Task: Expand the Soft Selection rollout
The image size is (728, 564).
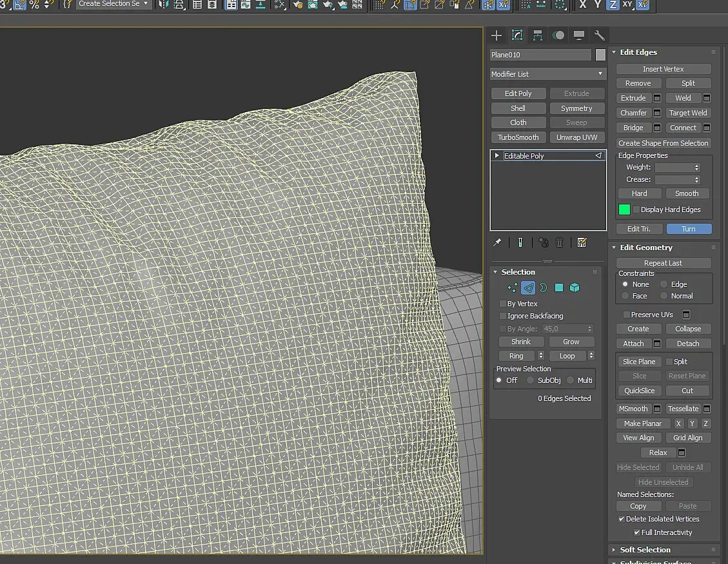Action: pos(645,550)
